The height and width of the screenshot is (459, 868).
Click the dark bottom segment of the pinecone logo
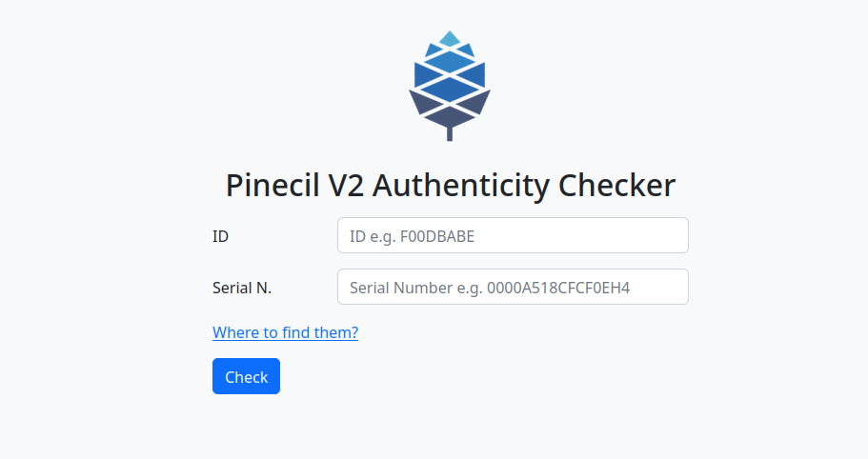point(450,116)
